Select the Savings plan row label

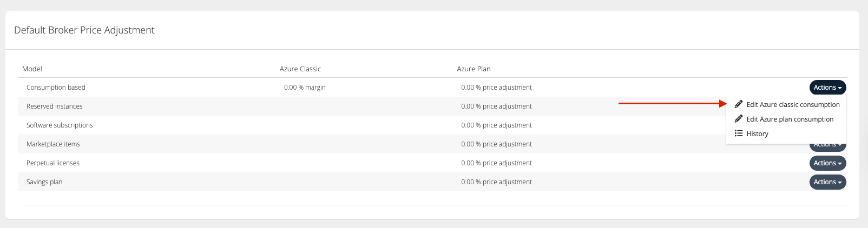[44, 182]
